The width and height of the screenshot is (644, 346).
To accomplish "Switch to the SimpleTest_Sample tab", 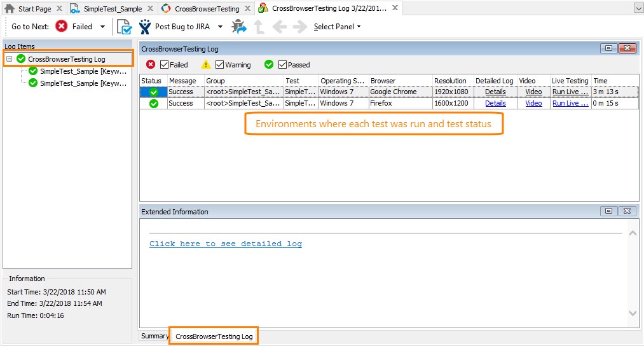I will [x=113, y=9].
